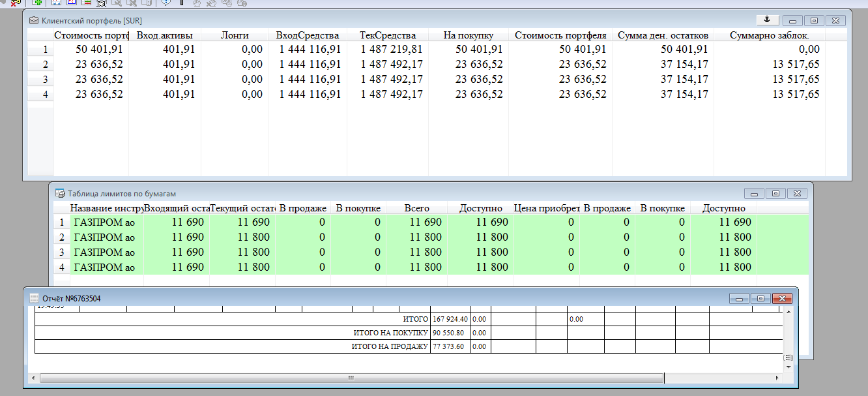Viewport: 868px width, 396px height.
Task: Click the horizontal scrollbar thumb in report window
Action: (x=351, y=378)
